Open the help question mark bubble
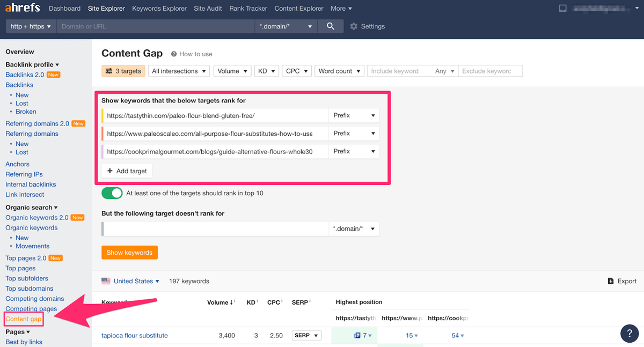The image size is (644, 347). click(x=630, y=333)
